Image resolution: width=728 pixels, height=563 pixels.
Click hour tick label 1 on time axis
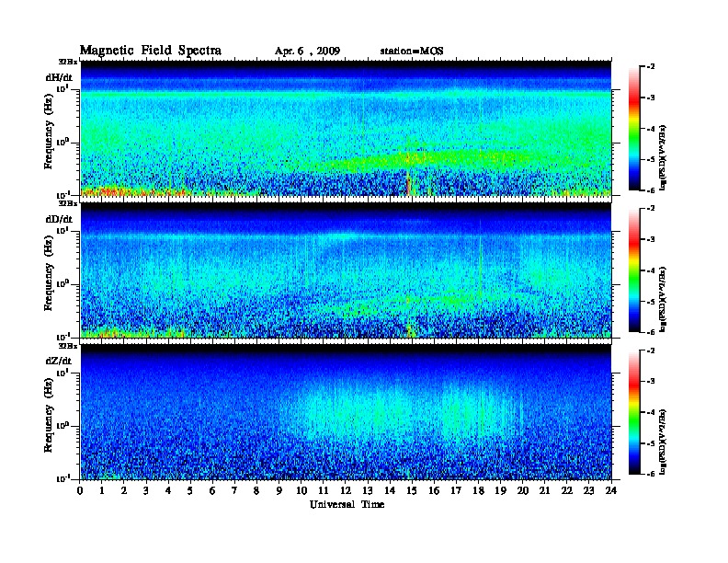[x=102, y=490]
